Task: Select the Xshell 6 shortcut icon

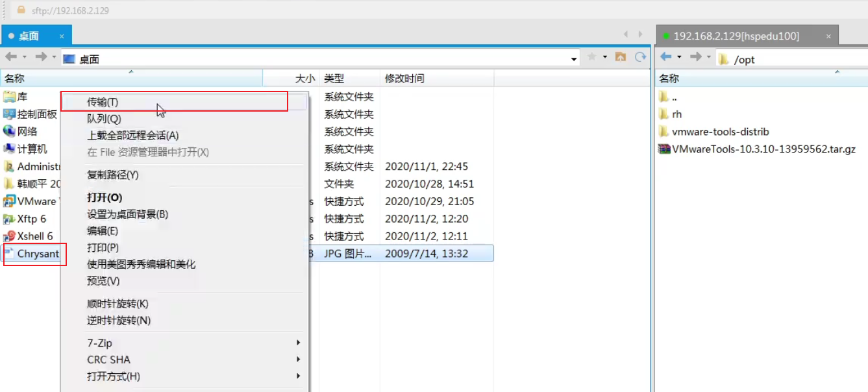Action: 9,236
